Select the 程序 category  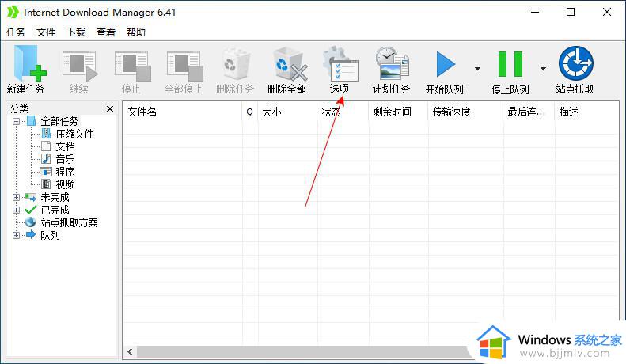pyautogui.click(x=65, y=172)
